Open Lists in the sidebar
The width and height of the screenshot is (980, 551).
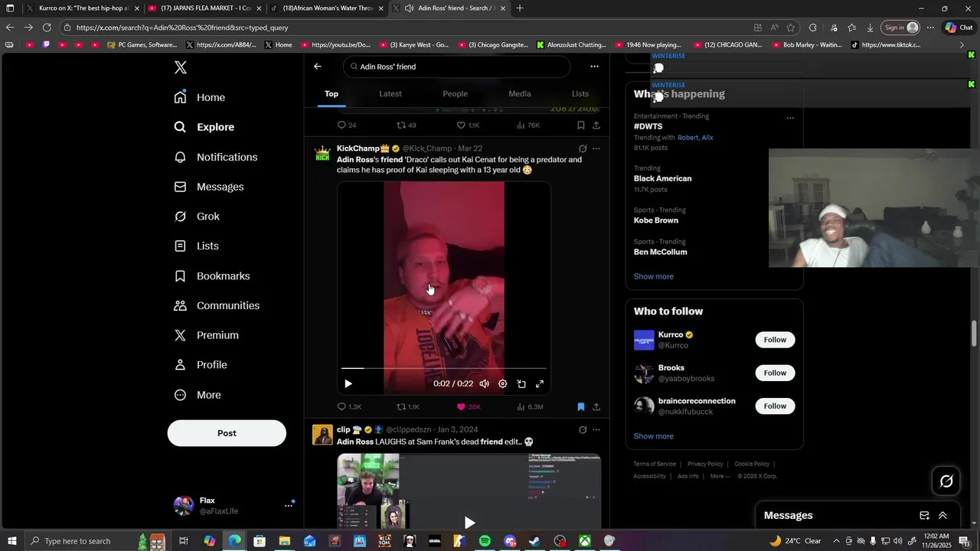(x=197, y=246)
